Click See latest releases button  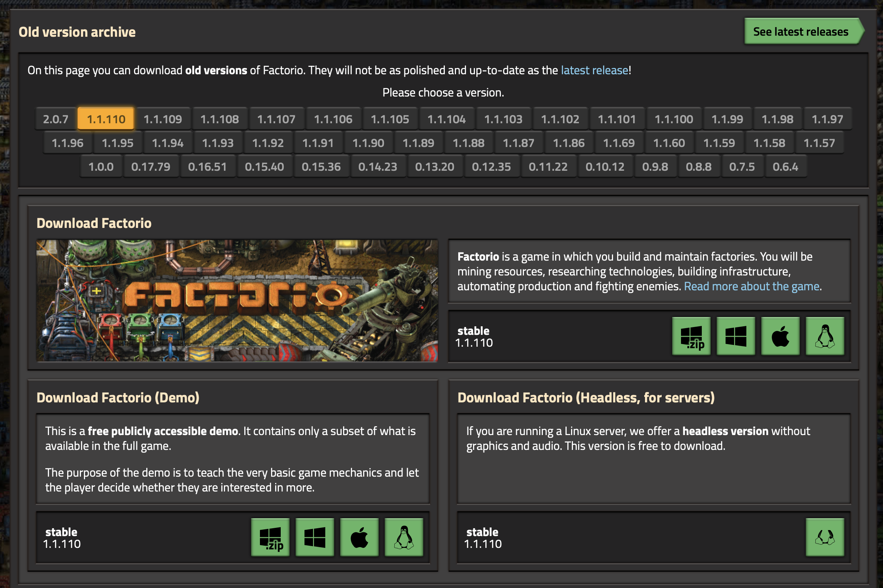point(804,31)
